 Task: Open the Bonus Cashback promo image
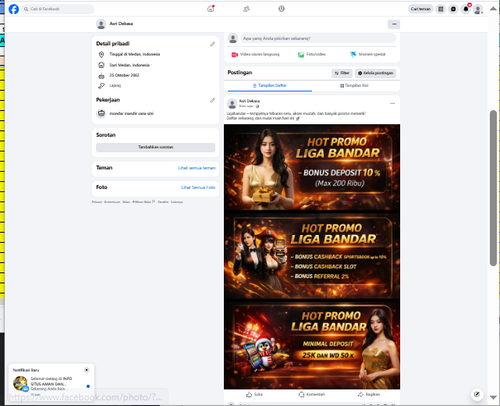312,255
